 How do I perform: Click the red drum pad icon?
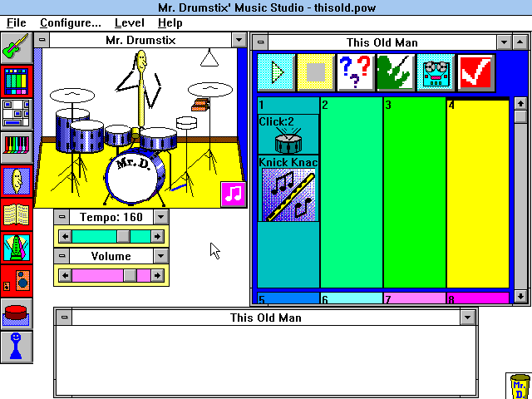pos(17,314)
